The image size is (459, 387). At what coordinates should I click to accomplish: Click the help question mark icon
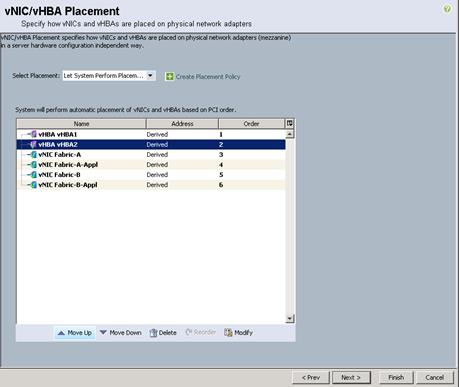tap(447, 9)
